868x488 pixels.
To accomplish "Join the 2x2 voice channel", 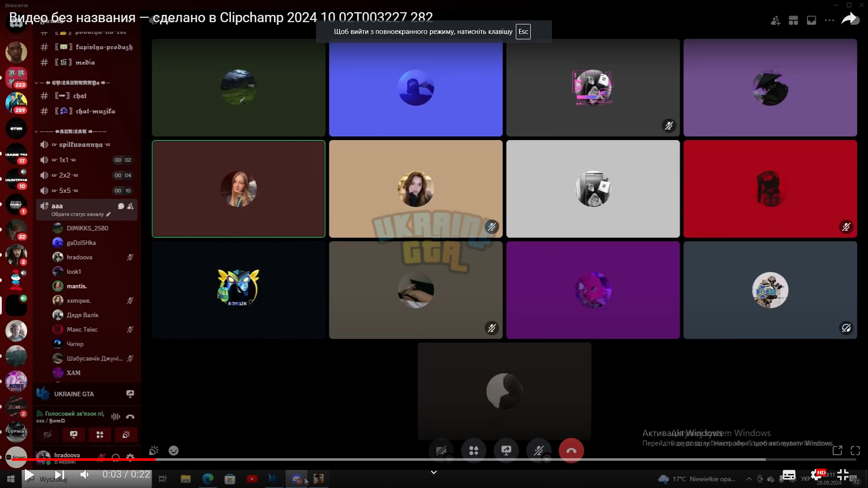I will click(x=87, y=175).
